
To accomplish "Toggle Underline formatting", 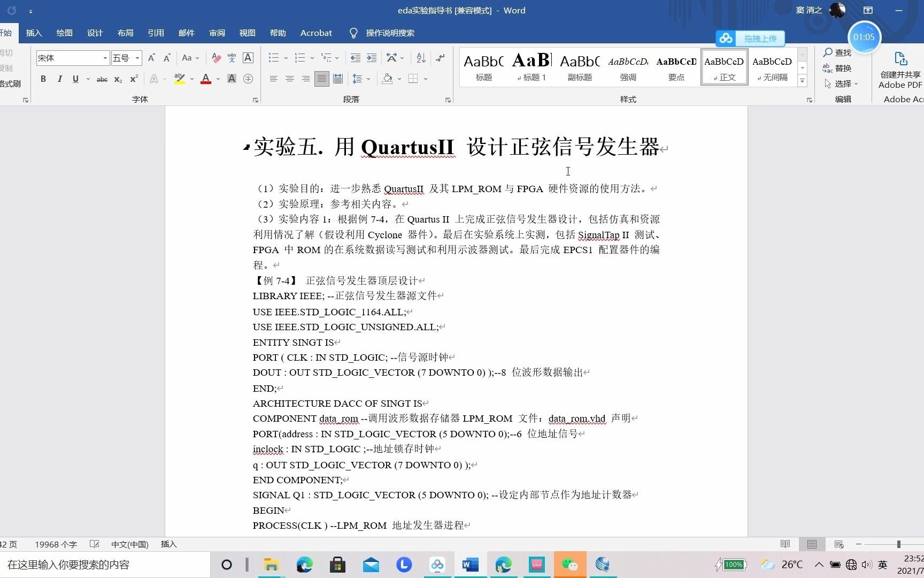I will click(75, 79).
